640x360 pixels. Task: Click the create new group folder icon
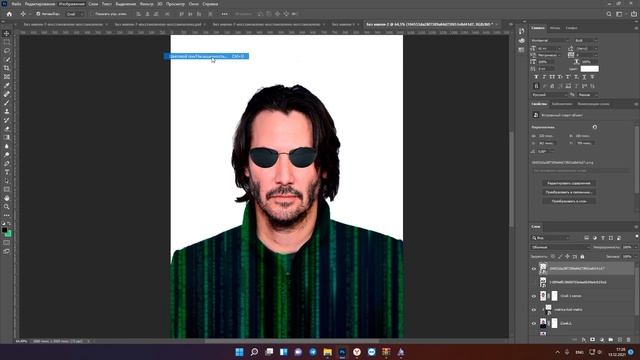coord(611,340)
